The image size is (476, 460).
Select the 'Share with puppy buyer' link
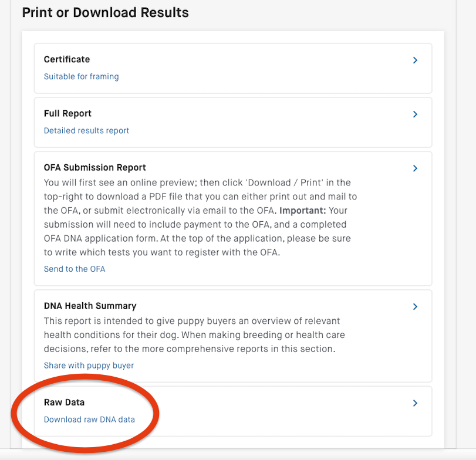pos(89,365)
